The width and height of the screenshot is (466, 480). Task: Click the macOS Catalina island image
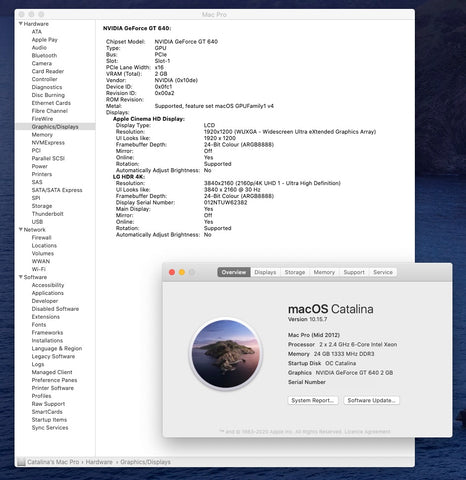pyautogui.click(x=226, y=354)
